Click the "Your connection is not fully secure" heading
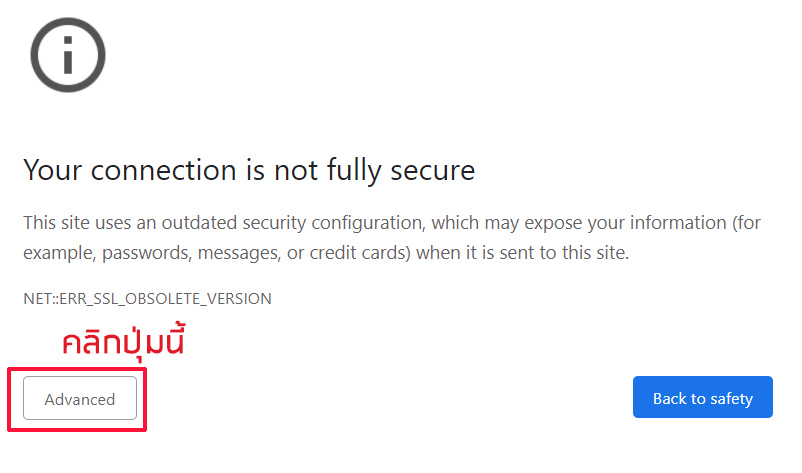 tap(249, 170)
